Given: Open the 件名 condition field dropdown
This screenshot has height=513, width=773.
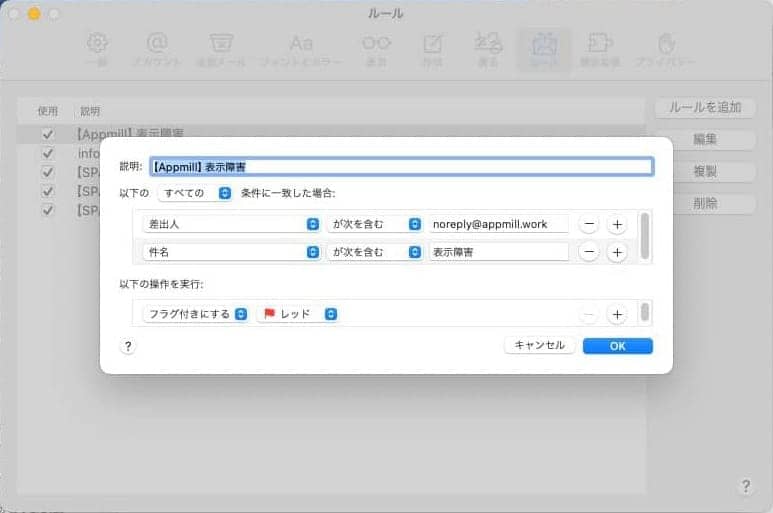Looking at the screenshot, I should (231, 252).
